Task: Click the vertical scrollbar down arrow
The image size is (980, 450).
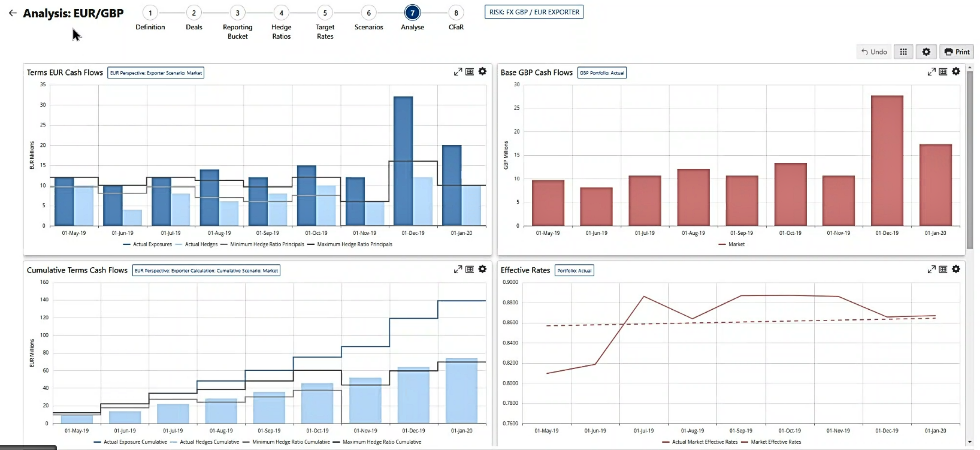Action: [x=969, y=442]
